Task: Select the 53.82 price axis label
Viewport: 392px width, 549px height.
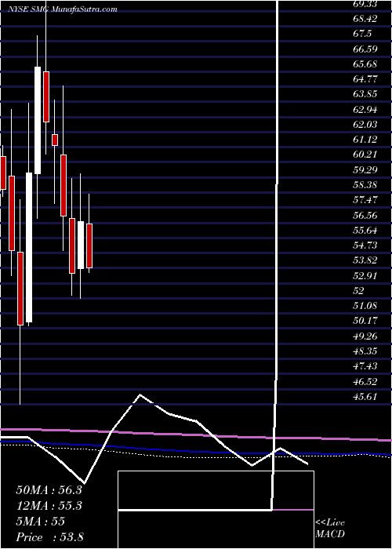Action: point(365,260)
